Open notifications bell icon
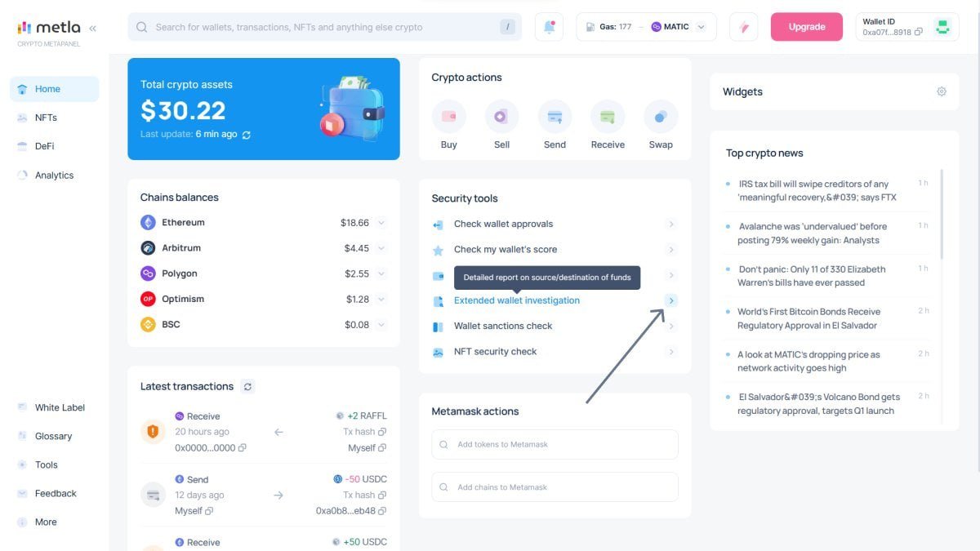This screenshot has height=551, width=980. (x=549, y=27)
